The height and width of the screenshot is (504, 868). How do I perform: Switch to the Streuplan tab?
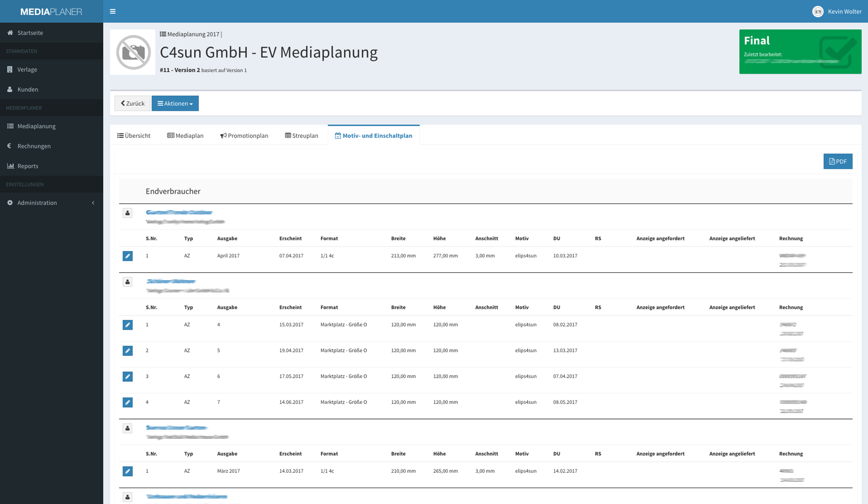[302, 135]
